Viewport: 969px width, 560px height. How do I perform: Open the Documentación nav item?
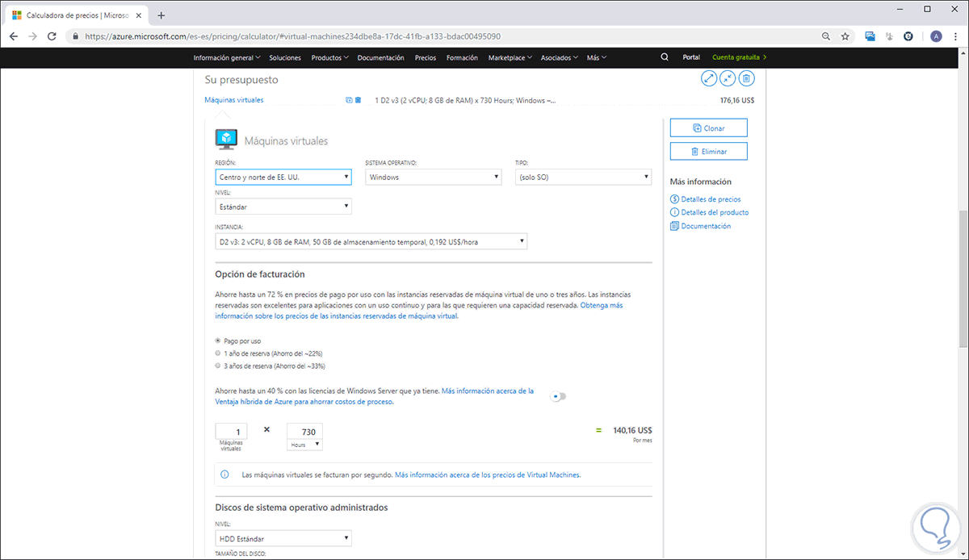click(380, 57)
